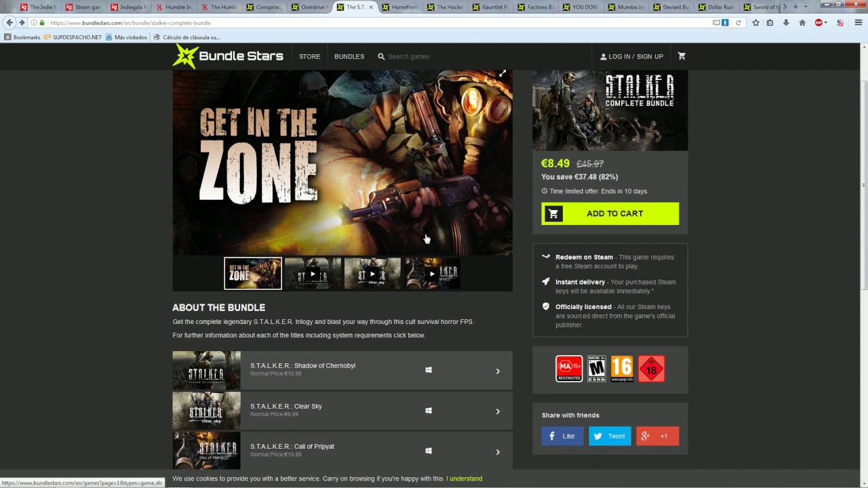Click the Firefox forward arrow button
This screenshot has height=488, width=868.
coord(22,22)
